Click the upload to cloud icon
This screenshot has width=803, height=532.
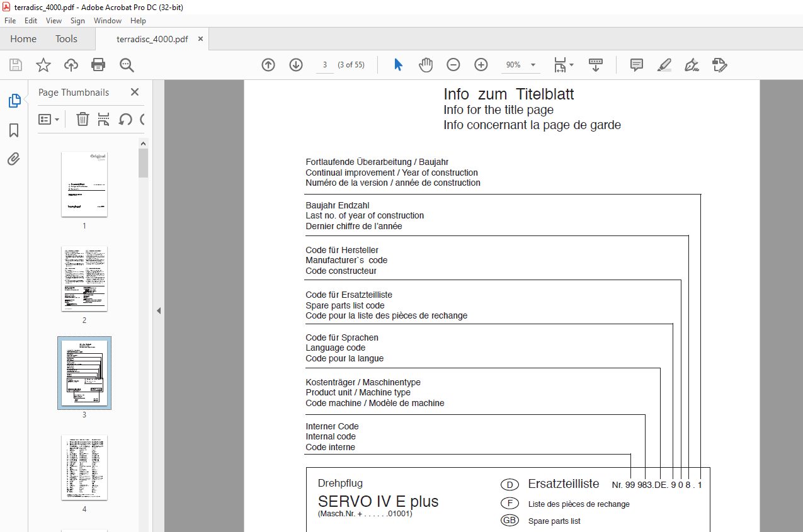(71, 65)
